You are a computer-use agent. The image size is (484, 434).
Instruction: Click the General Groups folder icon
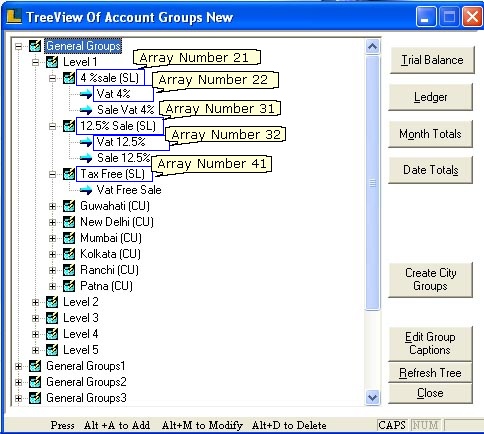tap(35, 46)
